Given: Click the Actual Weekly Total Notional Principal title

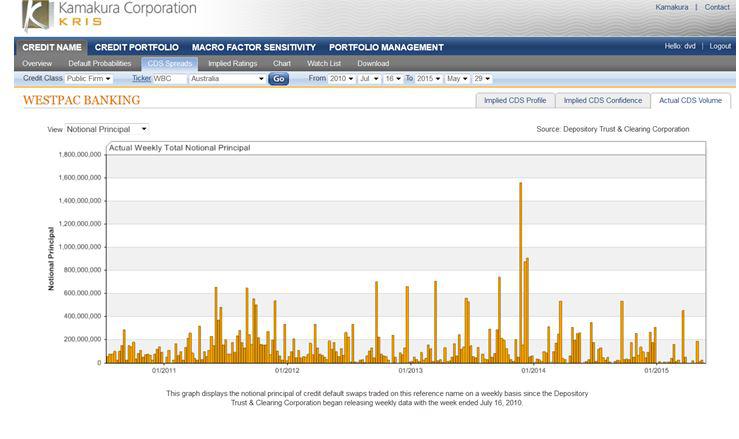Looking at the screenshot, I should click(180, 148).
